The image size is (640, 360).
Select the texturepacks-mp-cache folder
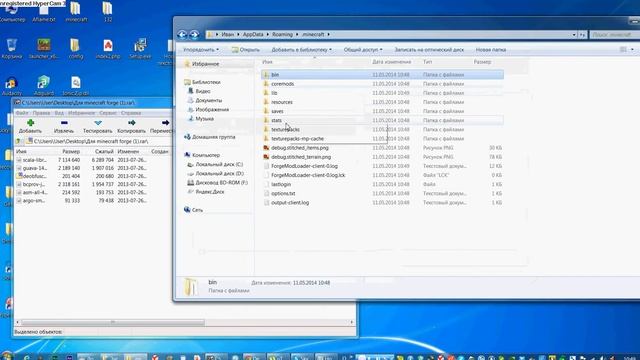coord(297,138)
